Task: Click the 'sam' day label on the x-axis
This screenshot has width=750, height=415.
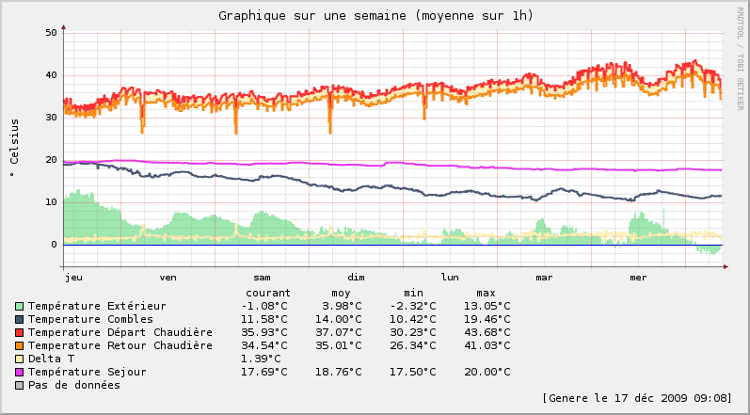Action: tap(262, 277)
